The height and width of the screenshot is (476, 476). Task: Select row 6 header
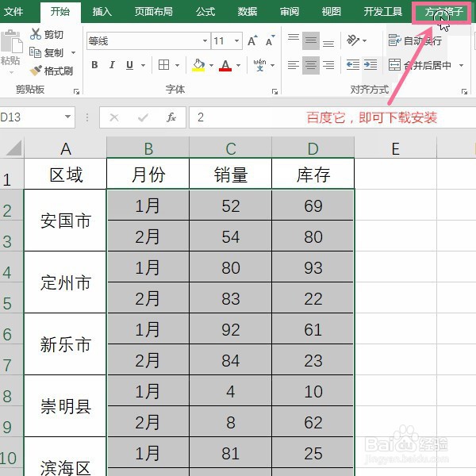pyautogui.click(x=11, y=329)
